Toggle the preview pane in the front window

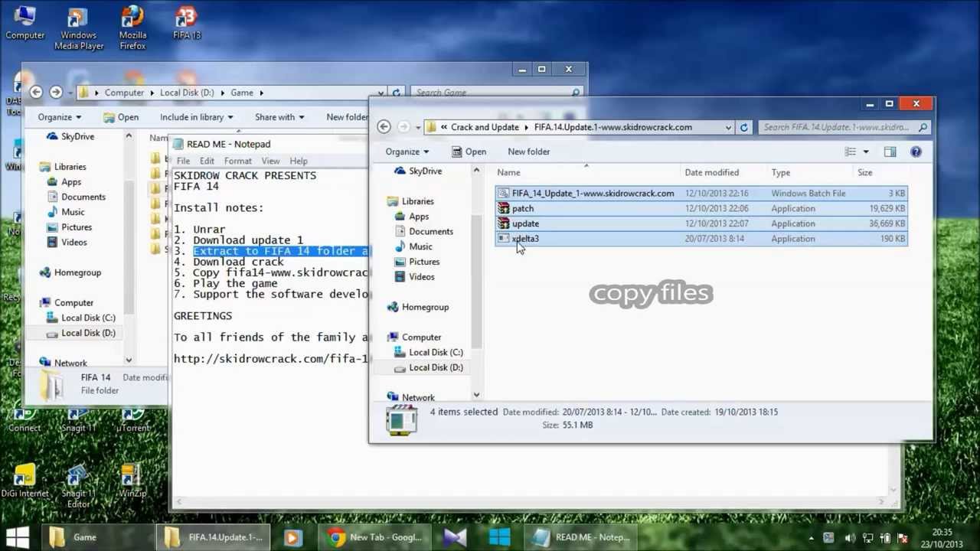(890, 152)
